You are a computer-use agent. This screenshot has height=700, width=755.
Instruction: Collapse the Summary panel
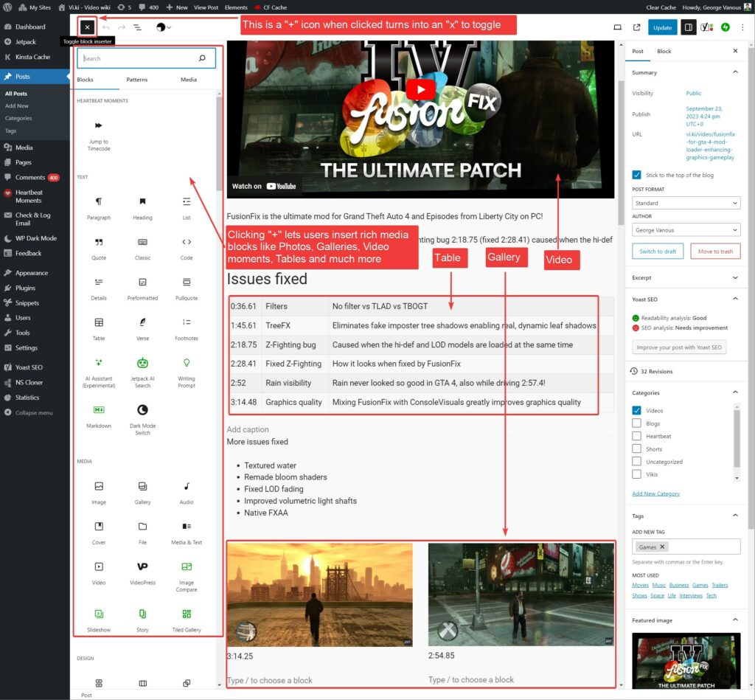pos(735,72)
